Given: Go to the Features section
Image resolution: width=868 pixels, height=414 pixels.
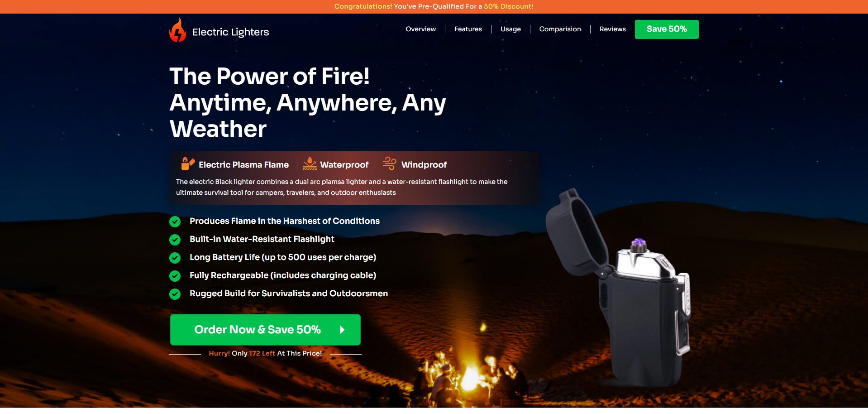Looking at the screenshot, I should 468,29.
